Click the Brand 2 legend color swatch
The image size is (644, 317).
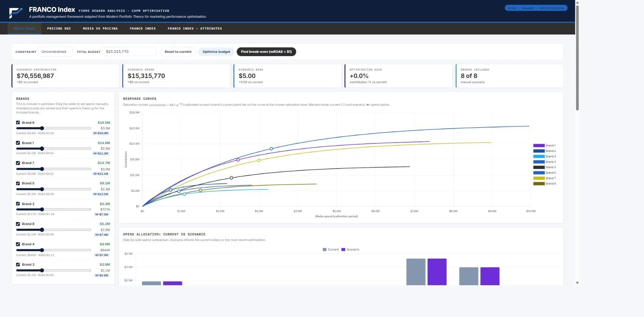pos(539,151)
